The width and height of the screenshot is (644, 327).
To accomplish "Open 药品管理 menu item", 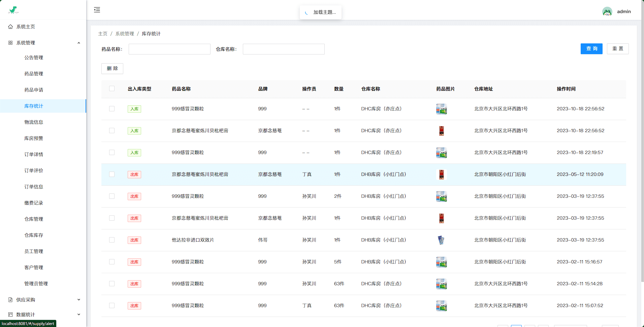I will click(x=43, y=74).
